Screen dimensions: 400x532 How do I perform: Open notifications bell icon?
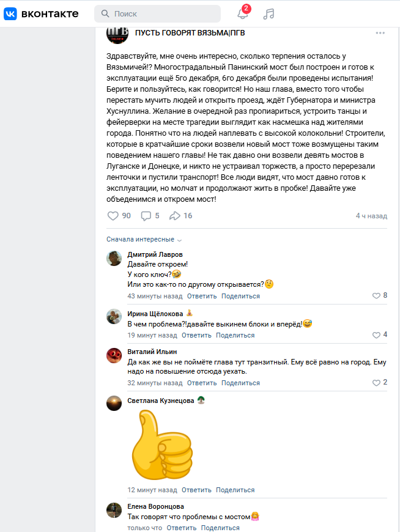point(243,14)
